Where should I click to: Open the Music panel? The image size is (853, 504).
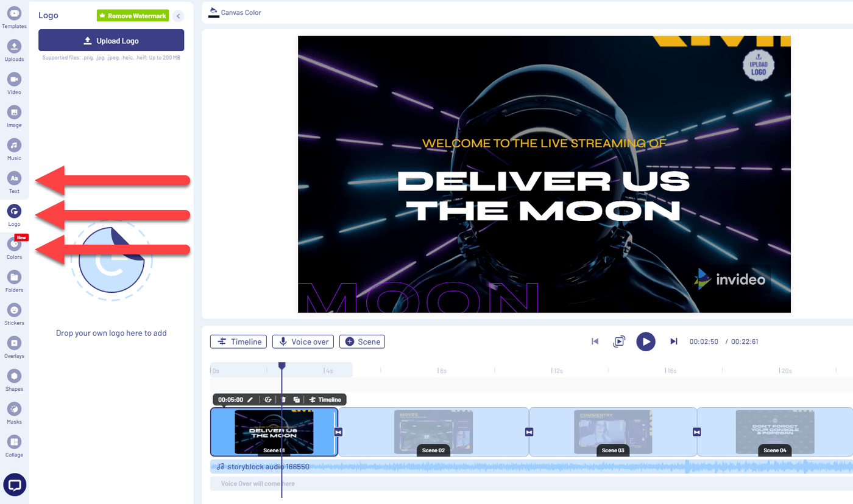[x=14, y=149]
